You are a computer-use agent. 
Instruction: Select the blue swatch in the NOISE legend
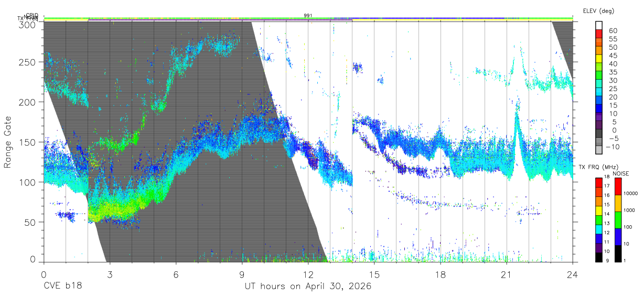617,236
